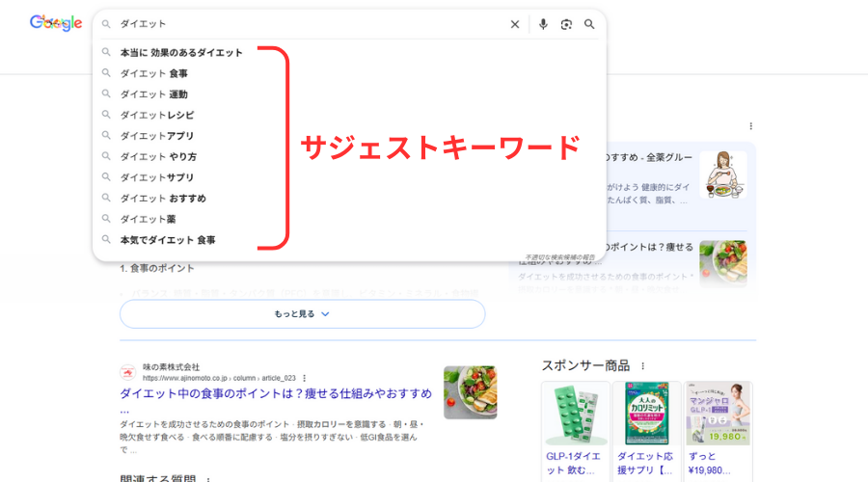
Task: Open image search with the camera lens icon
Action: 566,24
